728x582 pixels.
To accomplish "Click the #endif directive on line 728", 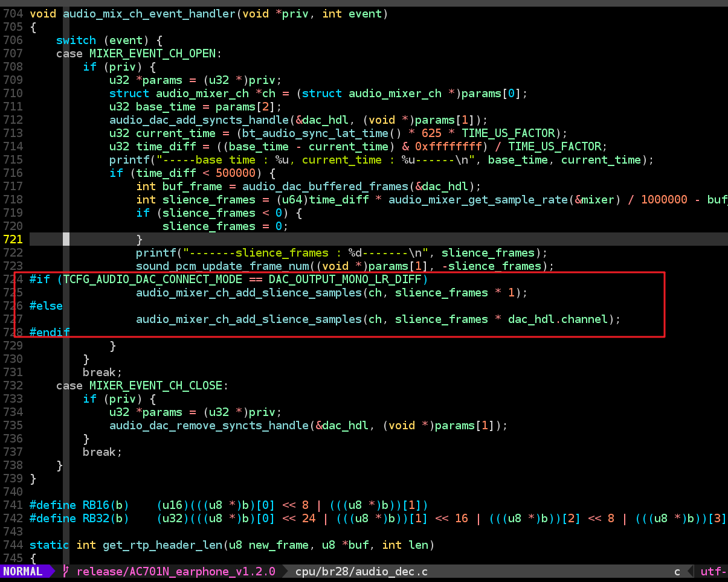I will pos(50,333).
